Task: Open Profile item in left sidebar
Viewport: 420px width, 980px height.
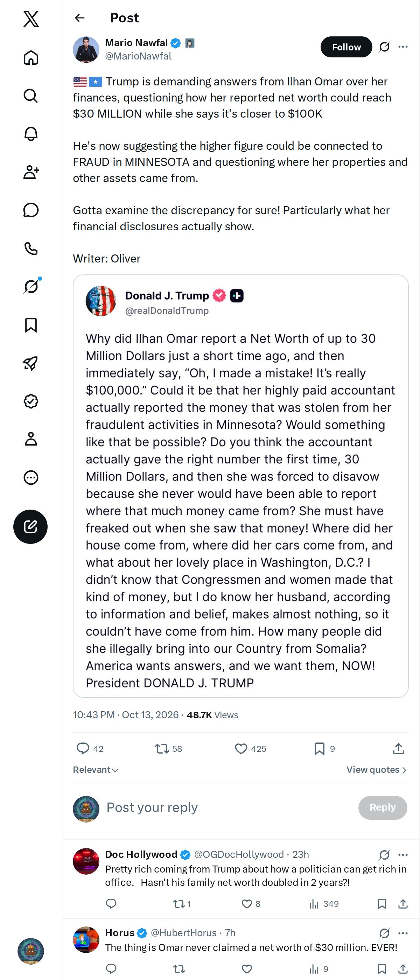Action: pyautogui.click(x=31, y=439)
